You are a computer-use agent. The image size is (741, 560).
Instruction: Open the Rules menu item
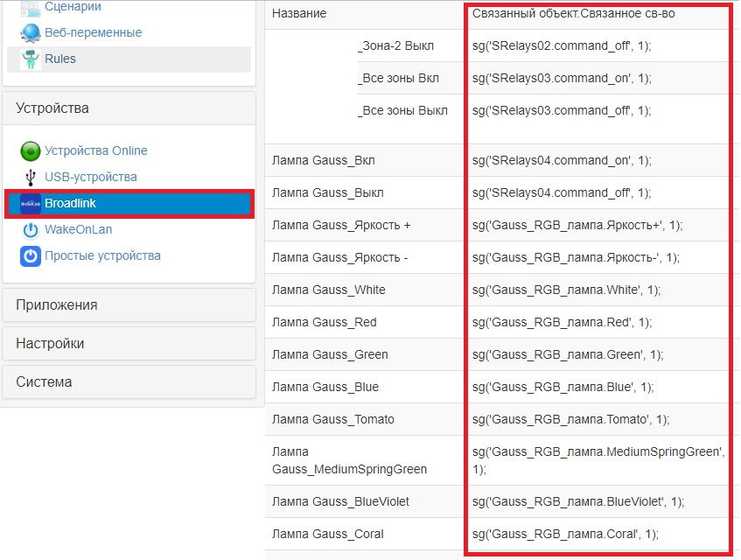60,59
